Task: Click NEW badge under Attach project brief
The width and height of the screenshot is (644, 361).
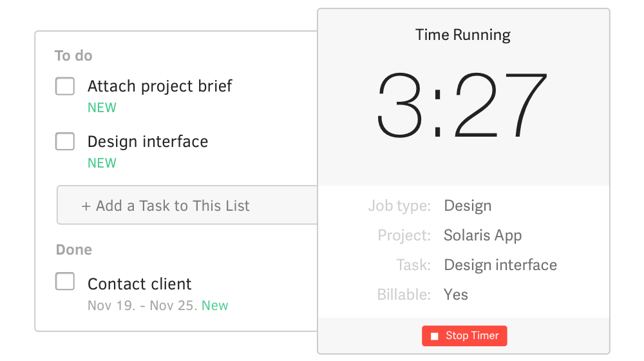Action: point(102,108)
